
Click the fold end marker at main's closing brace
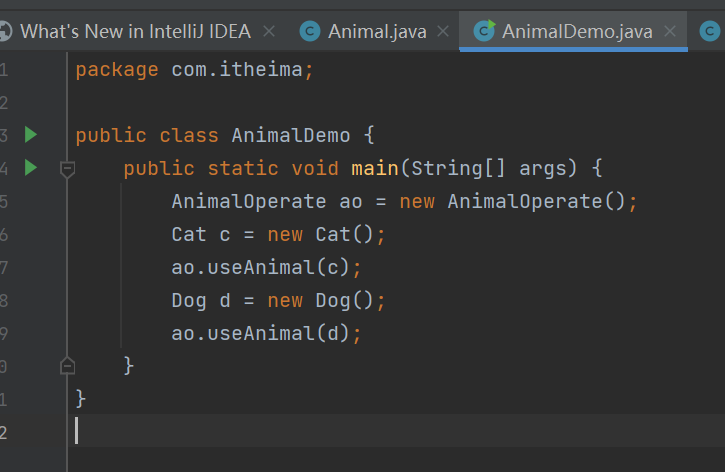[67, 365]
